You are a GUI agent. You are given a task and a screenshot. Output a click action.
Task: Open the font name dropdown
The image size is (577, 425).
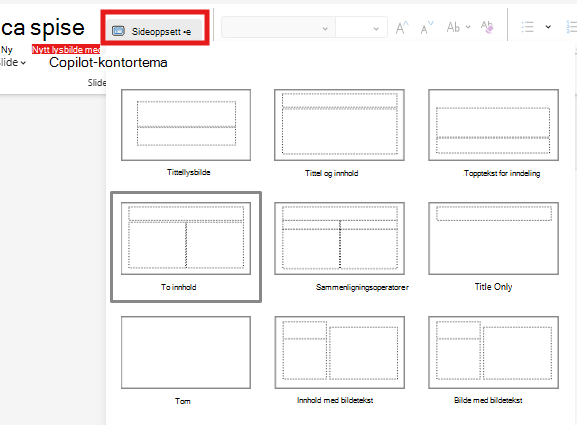click(x=278, y=27)
